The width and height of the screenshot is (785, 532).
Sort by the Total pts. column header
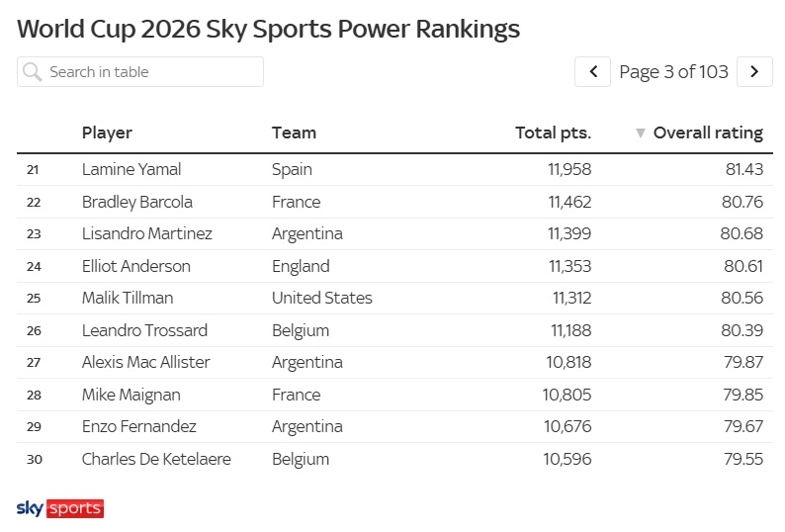pyautogui.click(x=554, y=133)
